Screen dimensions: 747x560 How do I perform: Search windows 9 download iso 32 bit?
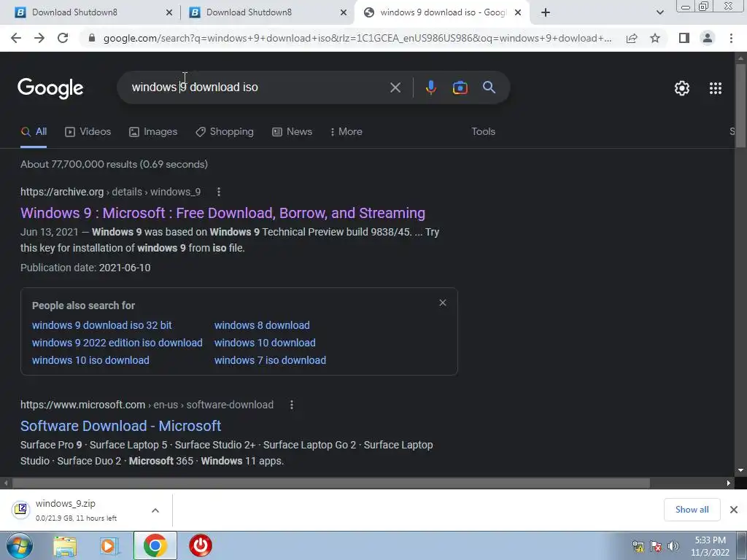102,325
